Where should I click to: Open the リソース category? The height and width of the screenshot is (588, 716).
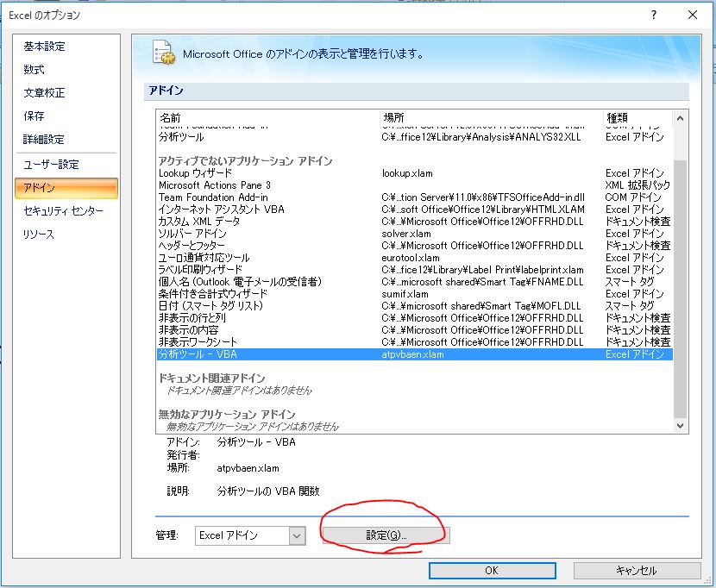tap(40, 235)
